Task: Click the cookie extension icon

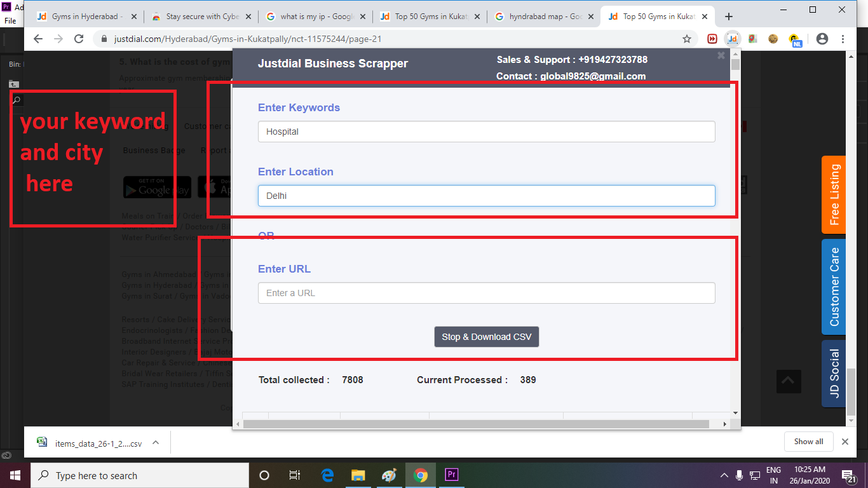Action: [x=773, y=39]
